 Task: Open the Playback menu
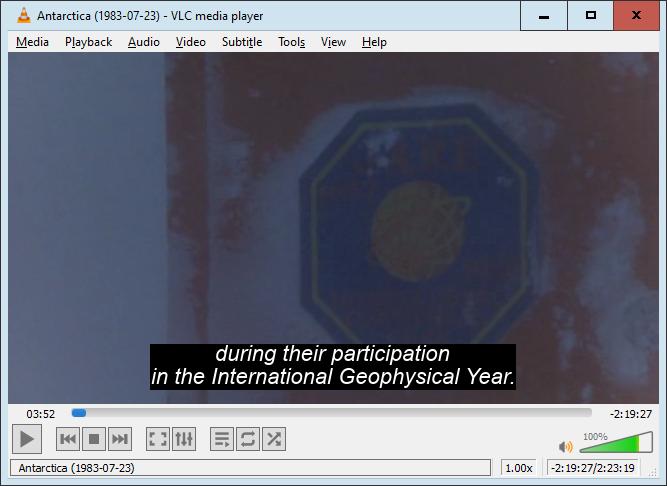pos(88,42)
